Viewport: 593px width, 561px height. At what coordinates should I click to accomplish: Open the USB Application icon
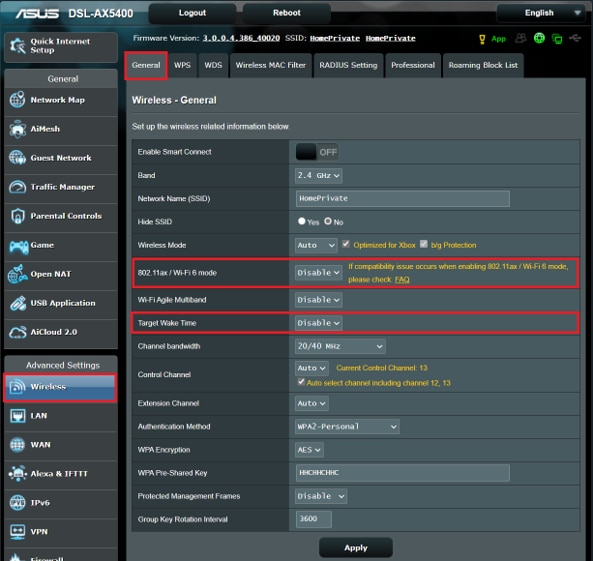(17, 303)
